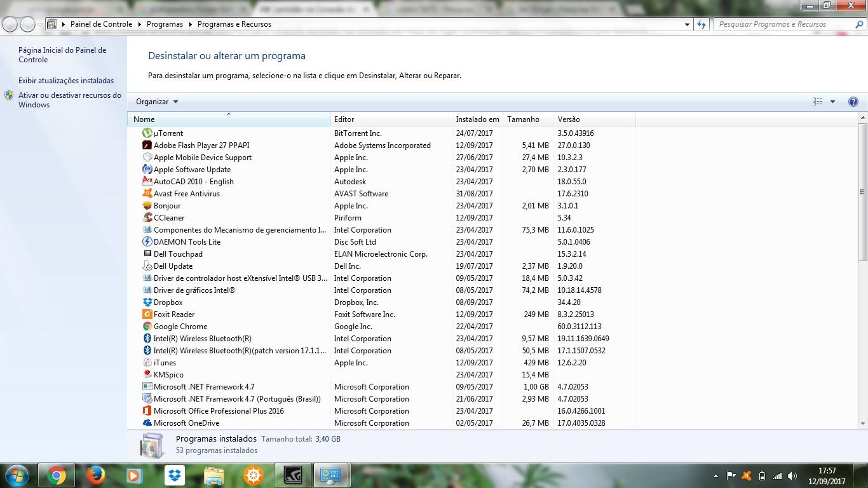Select the Microsoft OneDrive icon
868x488 pixels.
tap(147, 423)
